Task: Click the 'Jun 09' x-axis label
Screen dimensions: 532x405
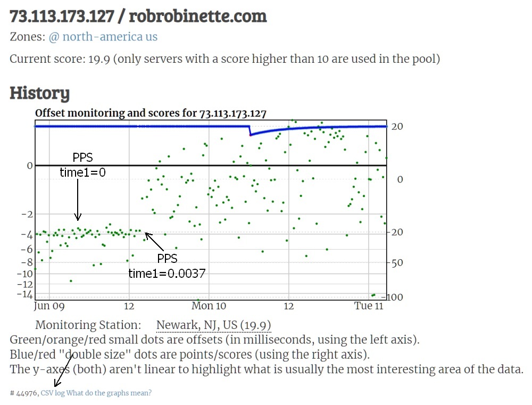Action: point(49,306)
